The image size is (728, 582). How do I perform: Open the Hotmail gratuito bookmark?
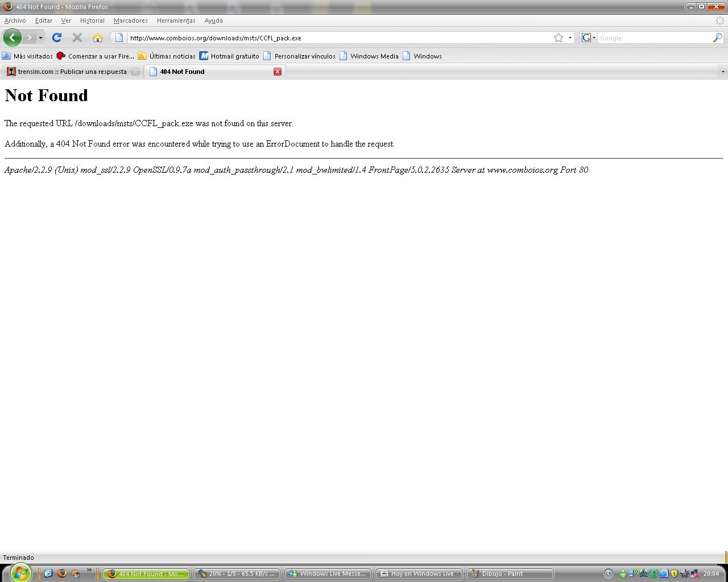(x=229, y=56)
